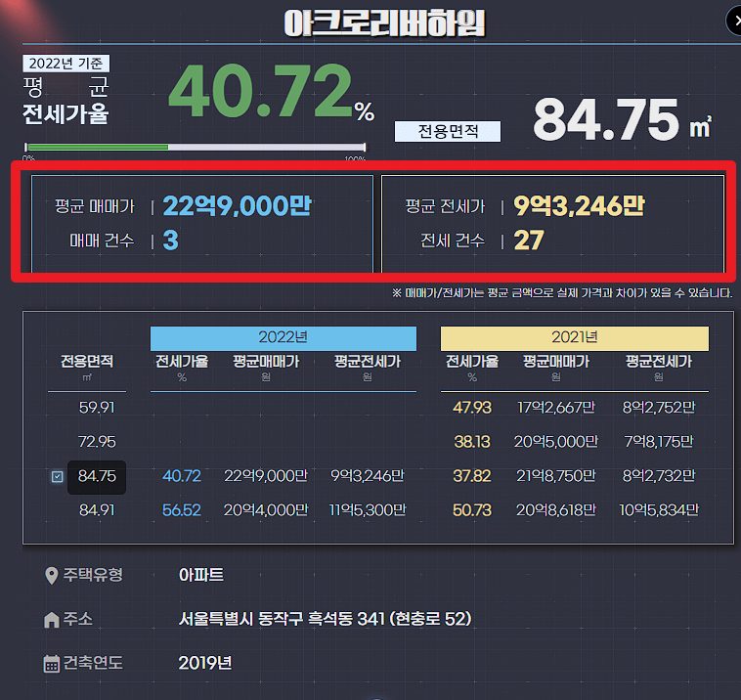Select the 72.95 area row
This screenshot has width=741, height=700.
pos(97,442)
